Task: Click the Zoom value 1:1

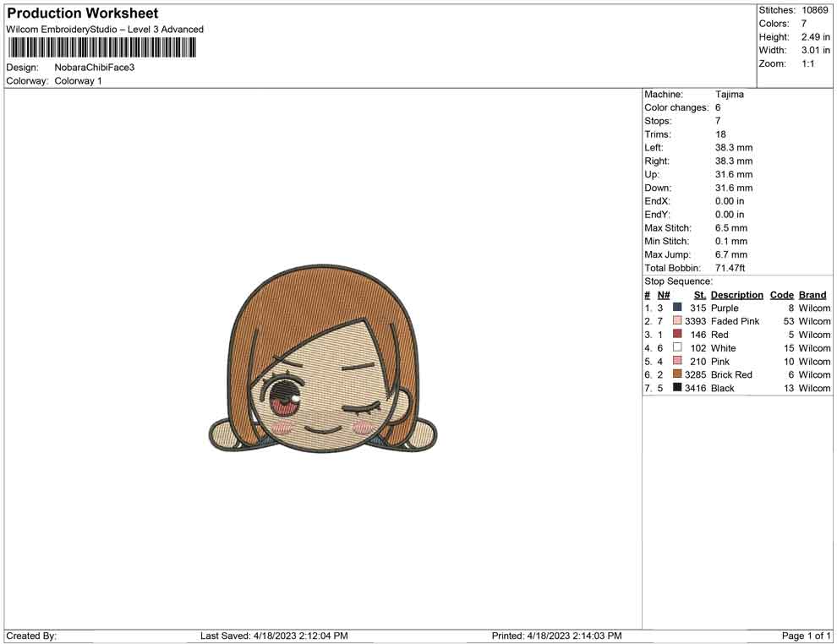Action: coord(807,63)
